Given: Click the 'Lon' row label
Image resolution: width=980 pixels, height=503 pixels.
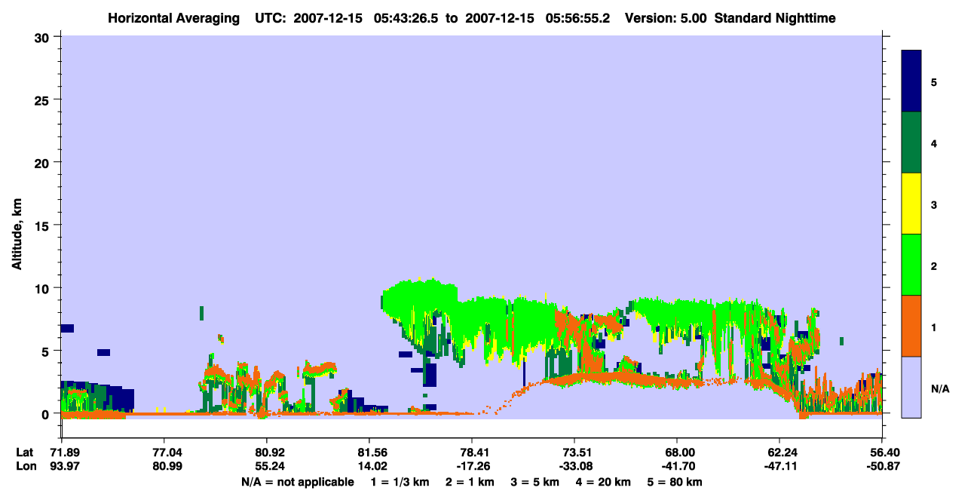Looking at the screenshot, I should [x=25, y=466].
